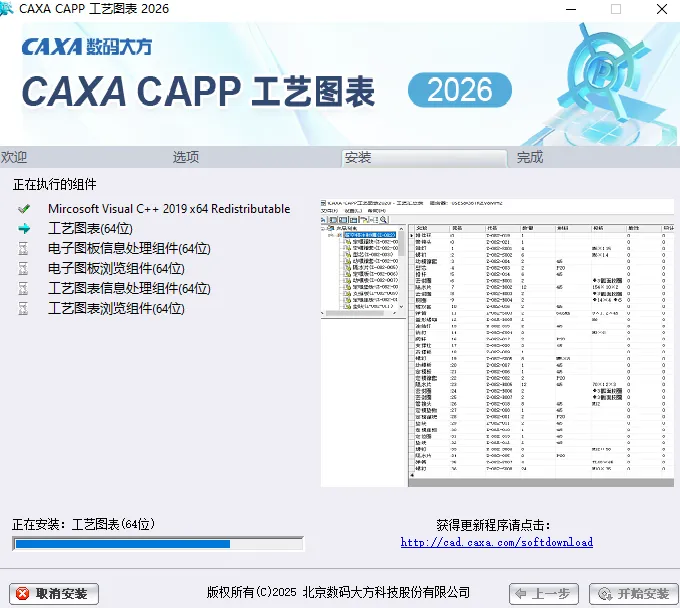Click hourglass icon beside 工艺图表浏览组件(64位)

(23, 308)
